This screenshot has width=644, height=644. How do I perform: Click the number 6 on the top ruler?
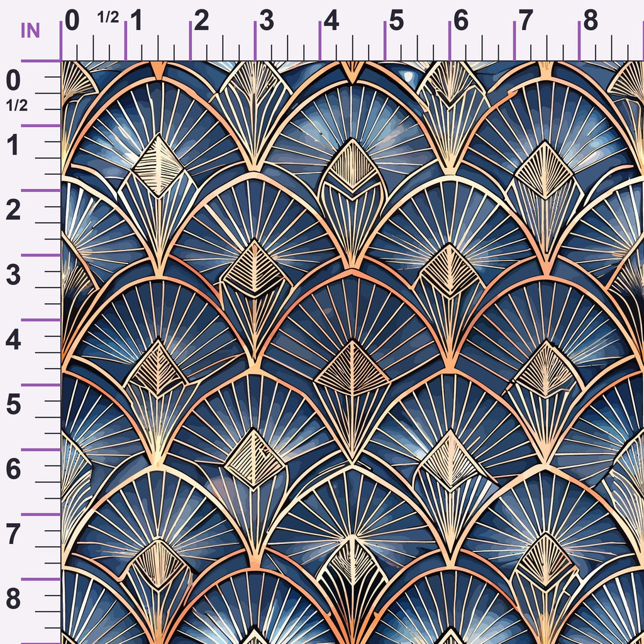(x=461, y=20)
